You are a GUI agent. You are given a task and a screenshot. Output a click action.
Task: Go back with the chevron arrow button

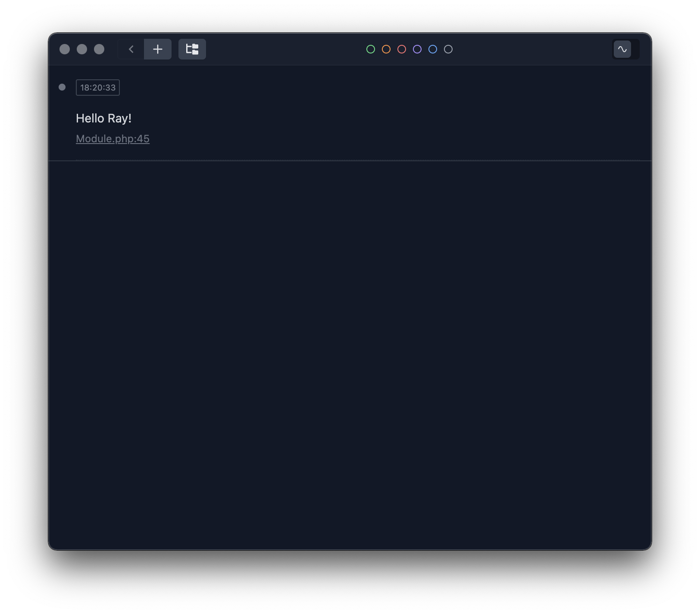click(x=131, y=49)
